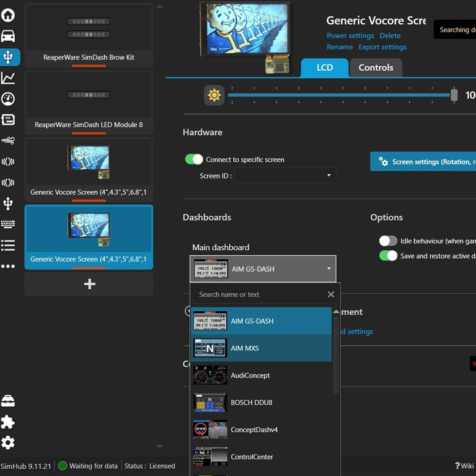Open the lower USB sidebar icon

tap(8, 203)
